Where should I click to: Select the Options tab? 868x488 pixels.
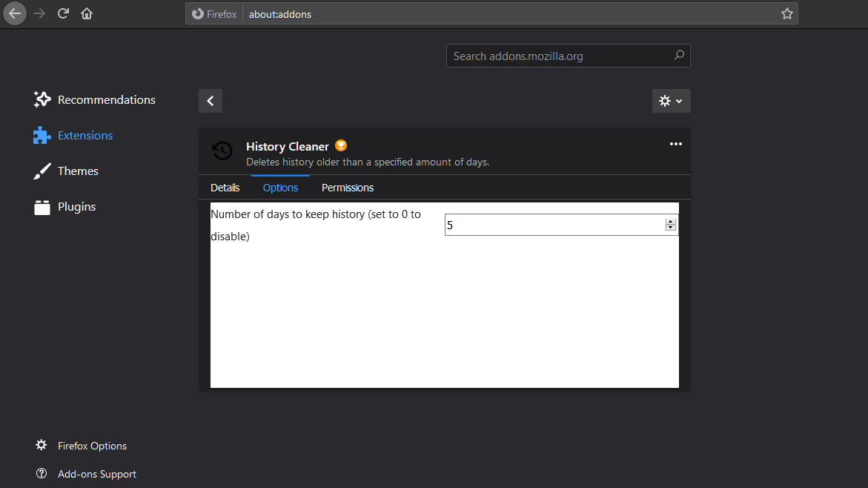coord(281,188)
